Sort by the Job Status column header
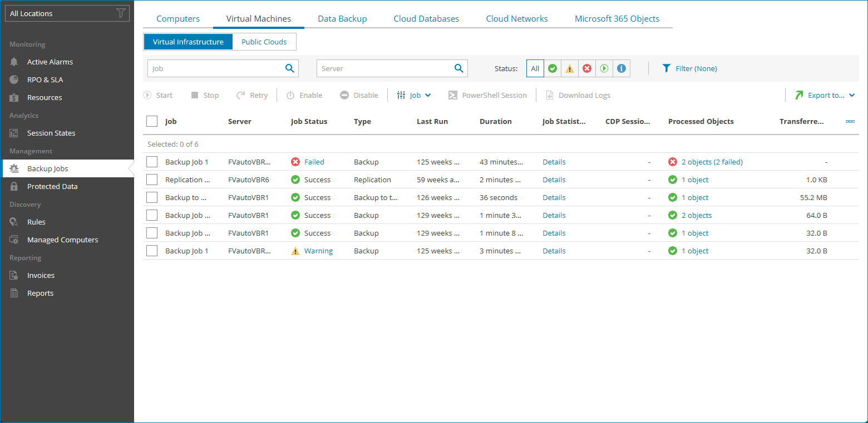This screenshot has width=868, height=423. [309, 121]
